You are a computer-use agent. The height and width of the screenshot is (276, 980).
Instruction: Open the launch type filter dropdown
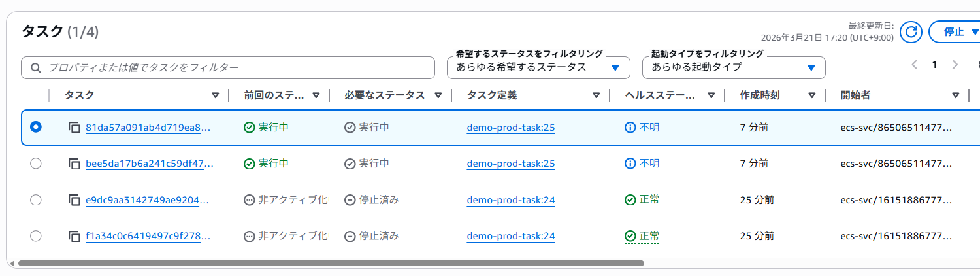click(734, 67)
